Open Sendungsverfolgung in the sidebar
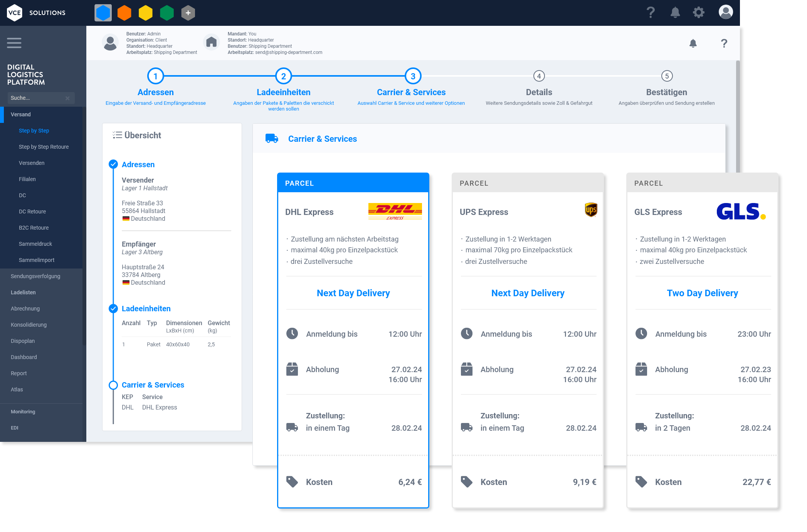This screenshot has height=532, width=807. [x=35, y=276]
